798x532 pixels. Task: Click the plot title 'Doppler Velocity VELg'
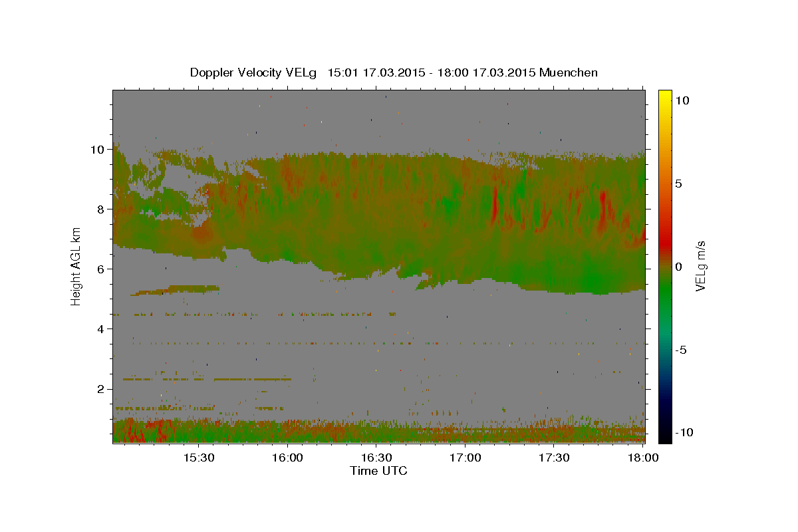[x=254, y=72]
